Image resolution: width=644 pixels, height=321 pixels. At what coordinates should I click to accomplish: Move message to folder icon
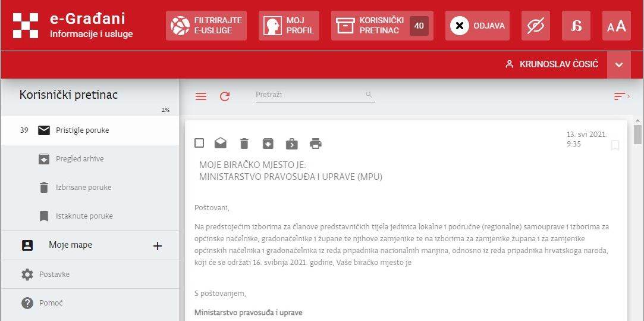[x=291, y=144]
